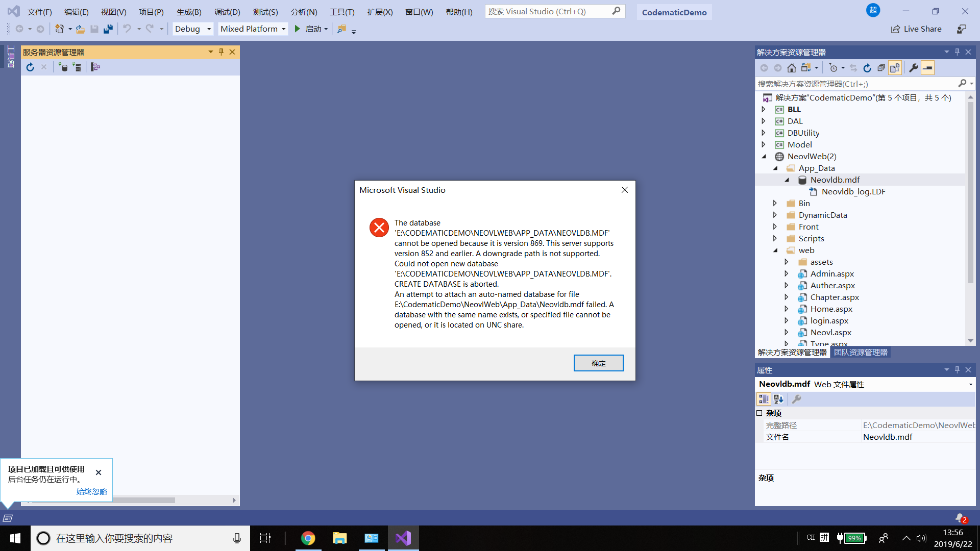Expand the BLL project node
The image size is (980, 551).
coord(764,109)
